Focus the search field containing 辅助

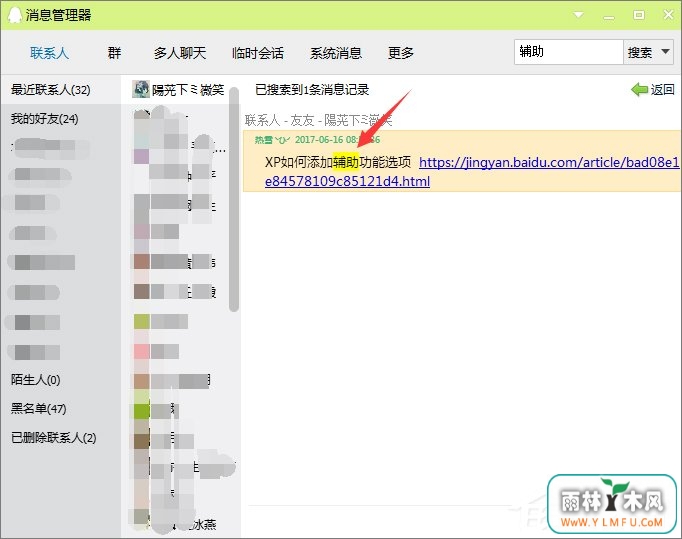point(568,52)
